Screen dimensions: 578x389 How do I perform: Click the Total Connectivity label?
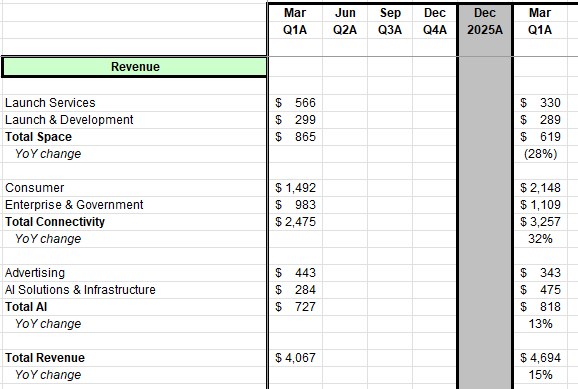55,222
